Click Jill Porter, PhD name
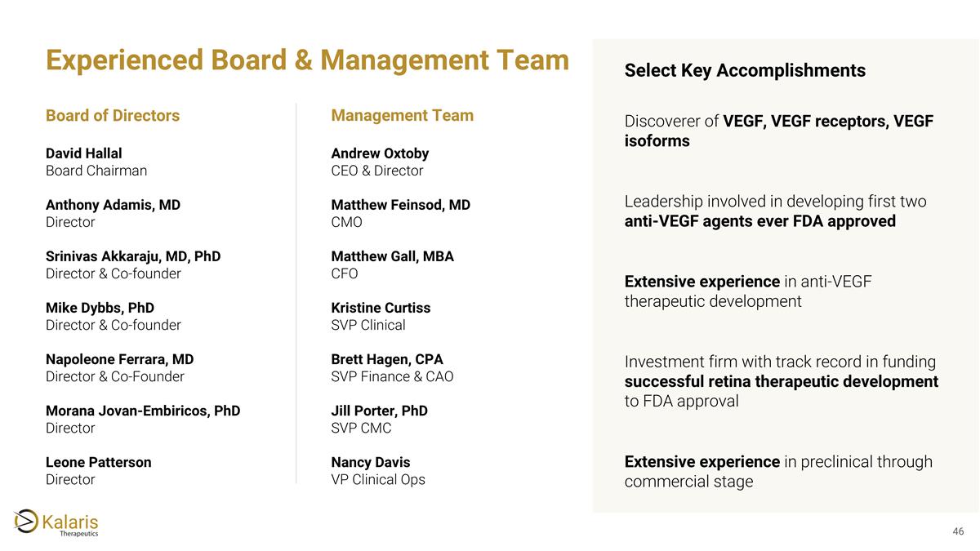Viewport: 980px width, 551px height. coord(379,411)
